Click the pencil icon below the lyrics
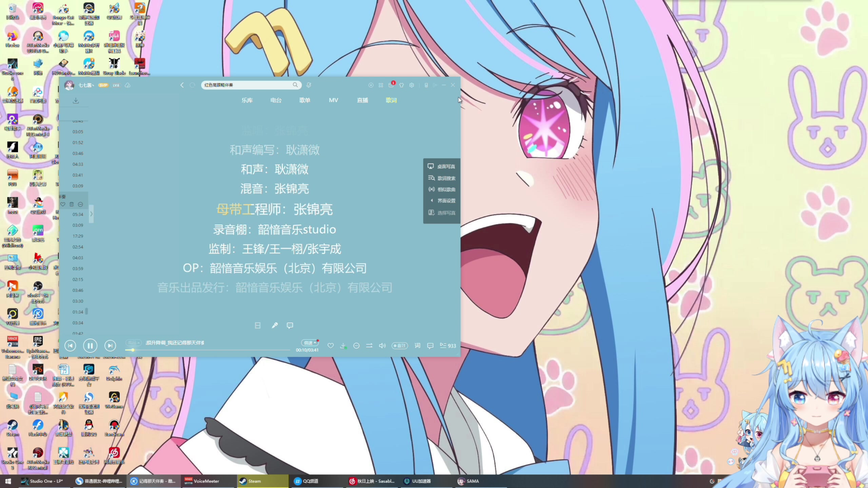The height and width of the screenshot is (488, 868). tap(275, 325)
